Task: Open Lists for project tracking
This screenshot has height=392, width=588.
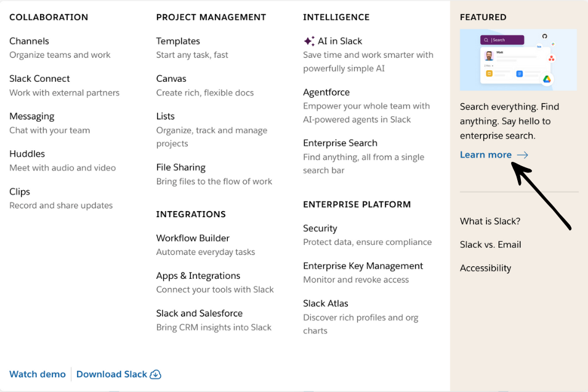Action: coord(165,116)
